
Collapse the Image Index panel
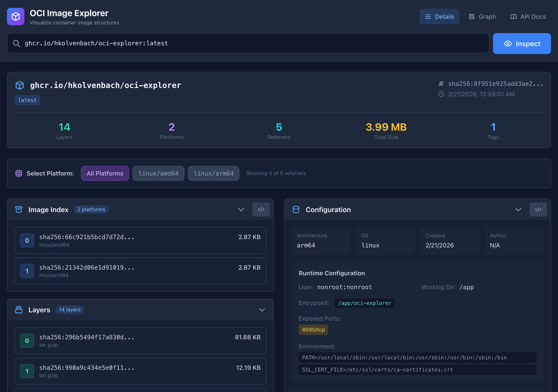(241, 209)
